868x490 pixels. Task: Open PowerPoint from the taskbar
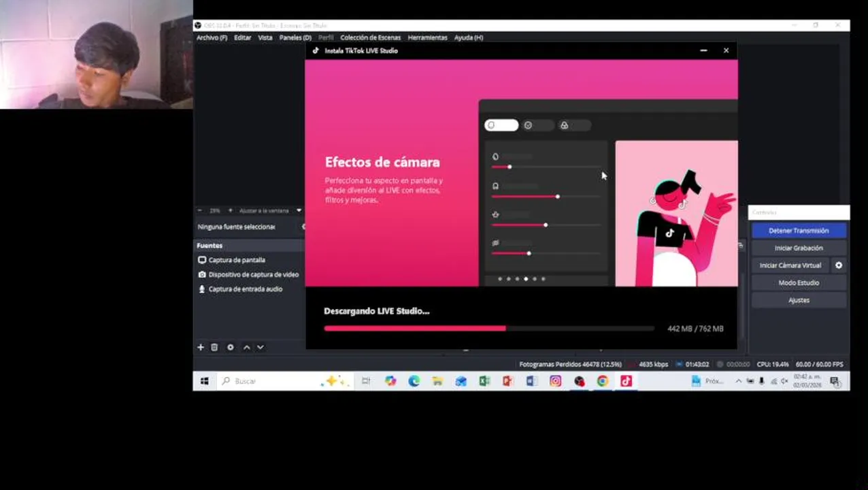click(x=508, y=381)
